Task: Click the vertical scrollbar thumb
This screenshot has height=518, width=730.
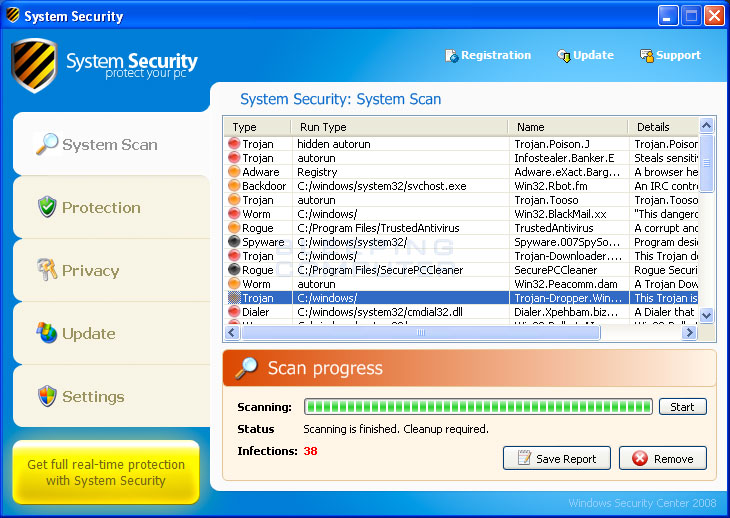Action: click(706, 163)
